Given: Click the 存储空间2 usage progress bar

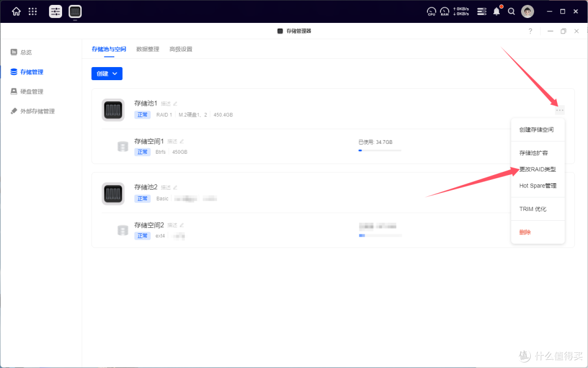Looking at the screenshot, I should [x=380, y=236].
